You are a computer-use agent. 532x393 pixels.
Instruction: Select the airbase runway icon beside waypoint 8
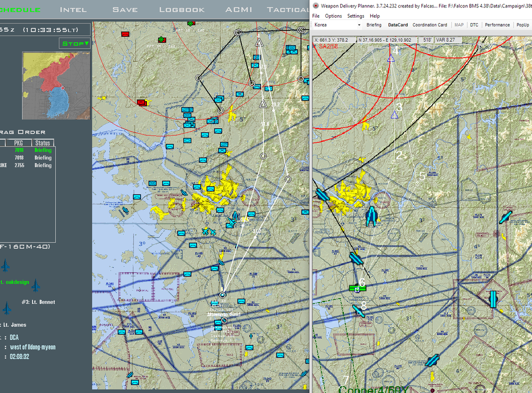(x=358, y=310)
